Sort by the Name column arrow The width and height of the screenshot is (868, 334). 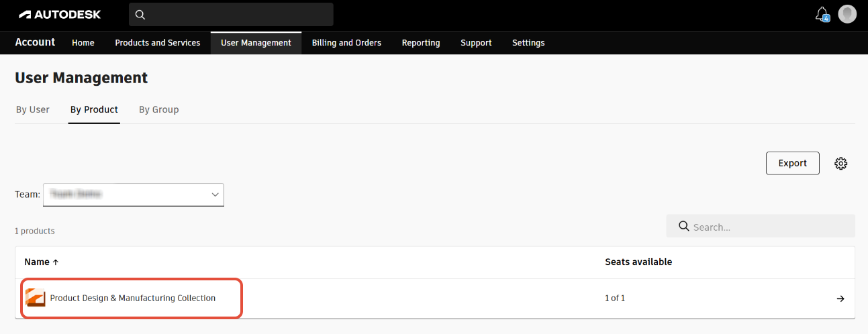56,262
